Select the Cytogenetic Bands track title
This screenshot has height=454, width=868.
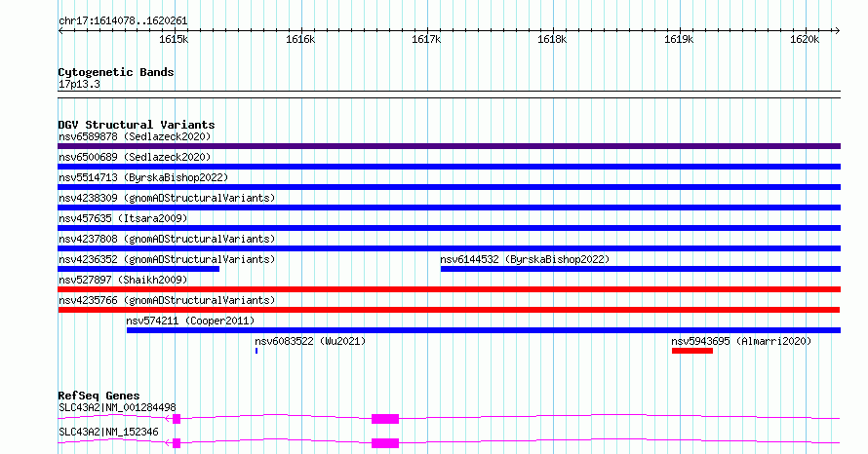click(116, 72)
